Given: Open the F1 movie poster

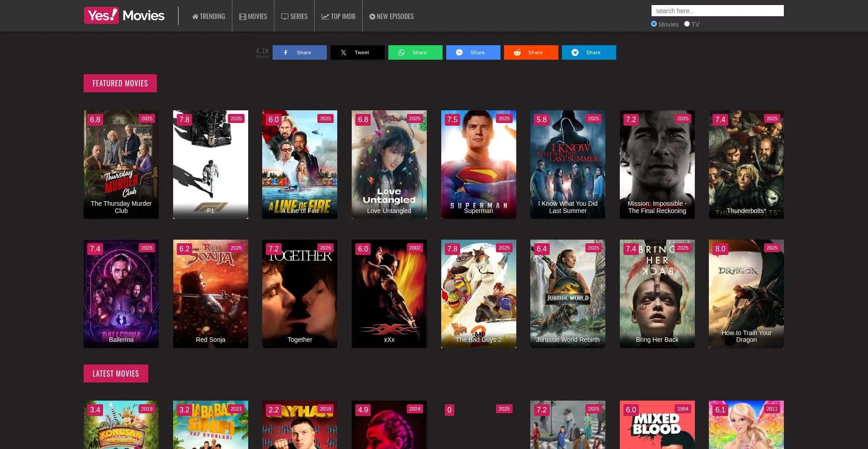Looking at the screenshot, I should click(x=211, y=165).
